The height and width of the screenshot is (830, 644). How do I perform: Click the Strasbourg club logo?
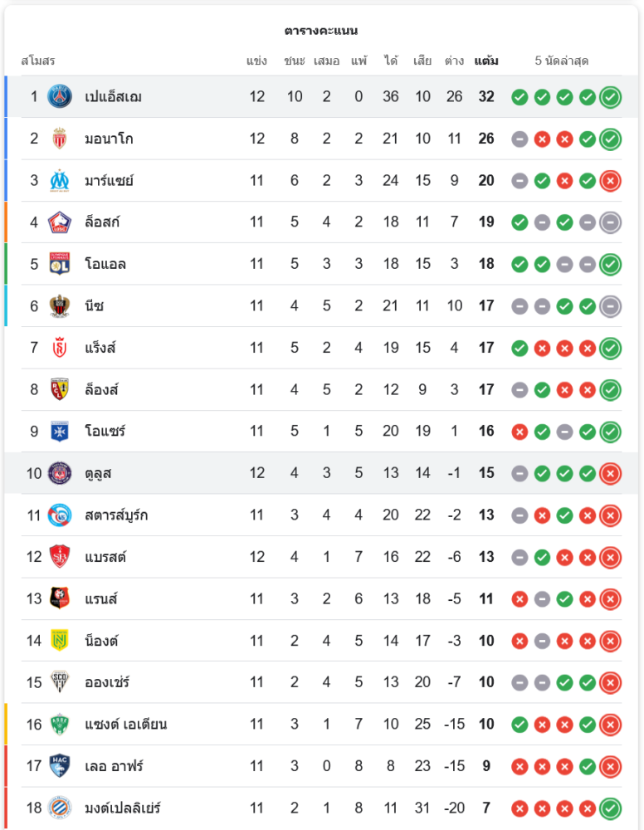point(60,515)
